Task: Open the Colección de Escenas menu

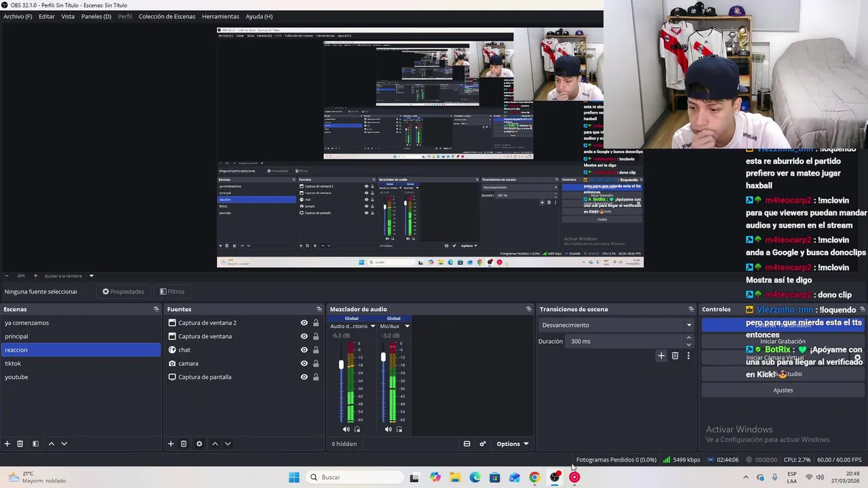Action: click(x=167, y=16)
